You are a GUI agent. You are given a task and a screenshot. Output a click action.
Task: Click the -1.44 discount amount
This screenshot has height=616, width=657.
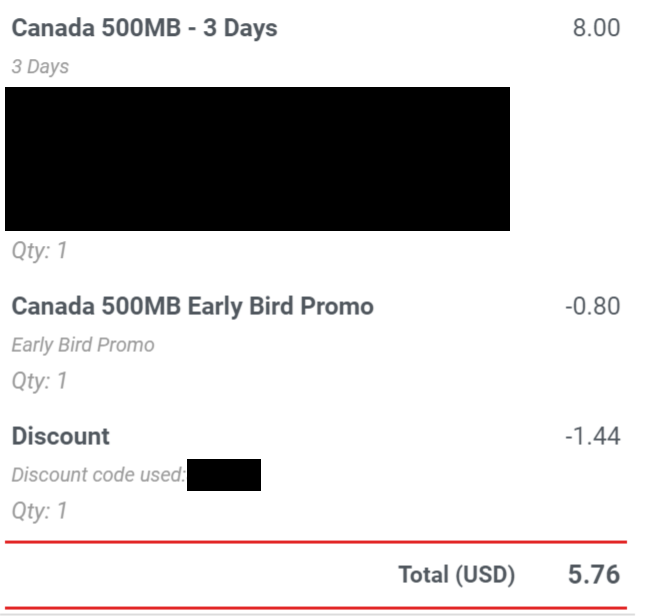[592, 436]
